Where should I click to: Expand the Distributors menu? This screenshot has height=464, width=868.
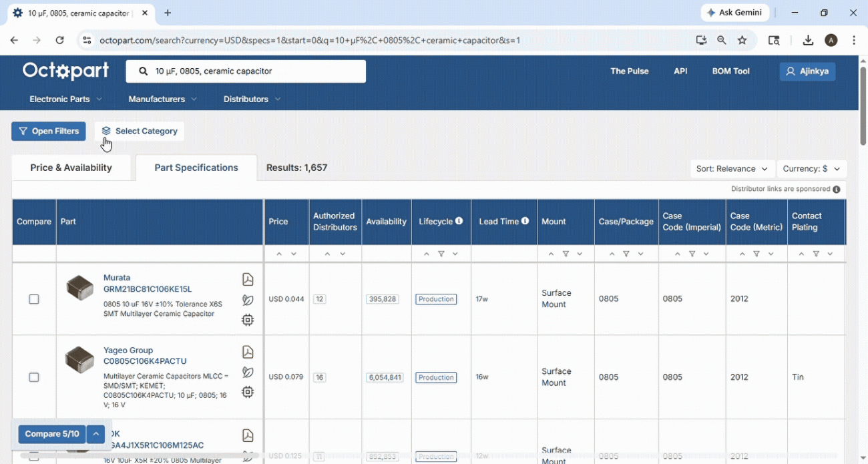click(x=252, y=99)
